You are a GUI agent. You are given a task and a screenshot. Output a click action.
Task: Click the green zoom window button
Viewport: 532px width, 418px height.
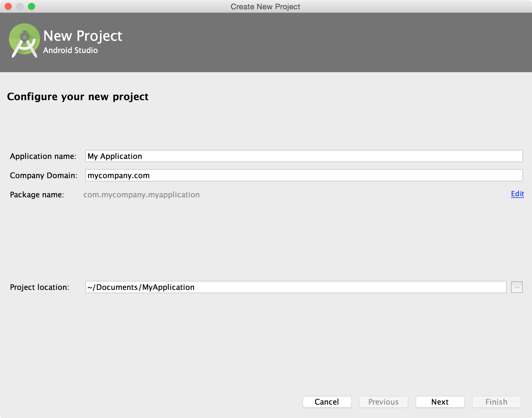point(31,6)
